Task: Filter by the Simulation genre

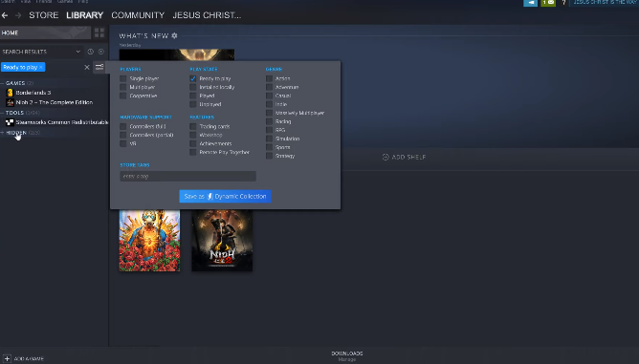Action: 269,139
